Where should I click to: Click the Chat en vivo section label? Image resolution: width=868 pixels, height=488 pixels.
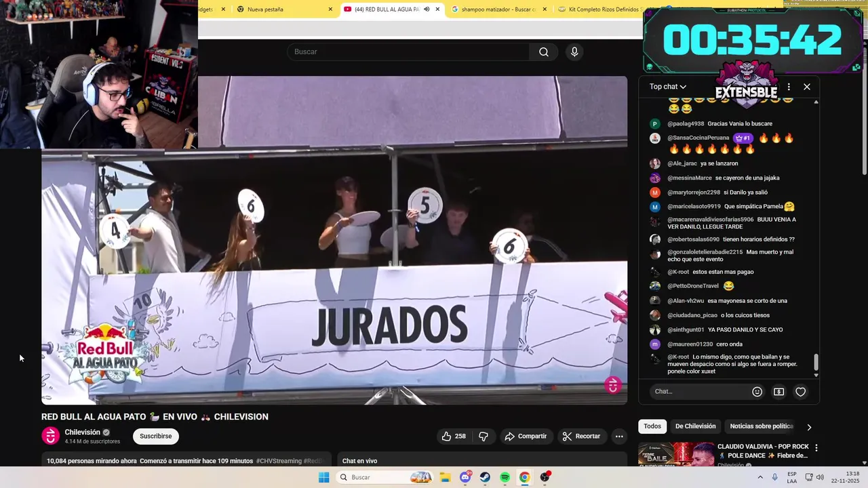359,461
